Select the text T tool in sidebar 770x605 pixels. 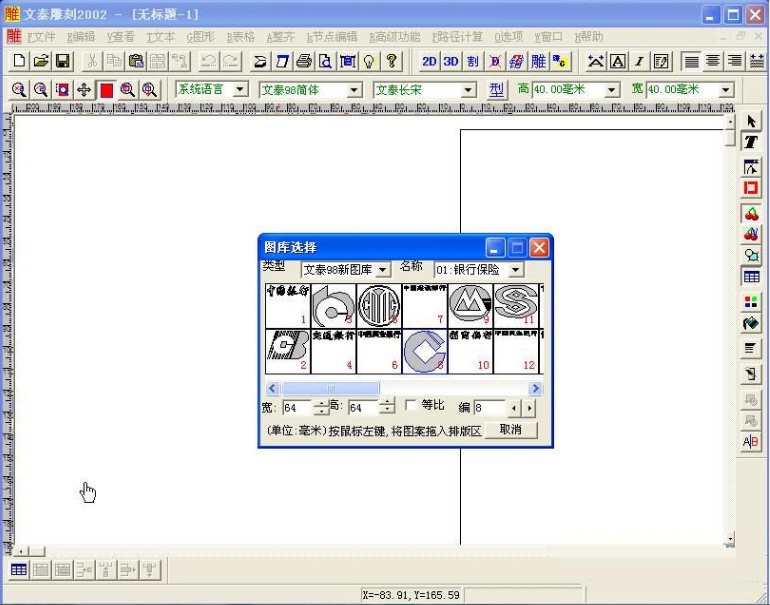coord(751,143)
